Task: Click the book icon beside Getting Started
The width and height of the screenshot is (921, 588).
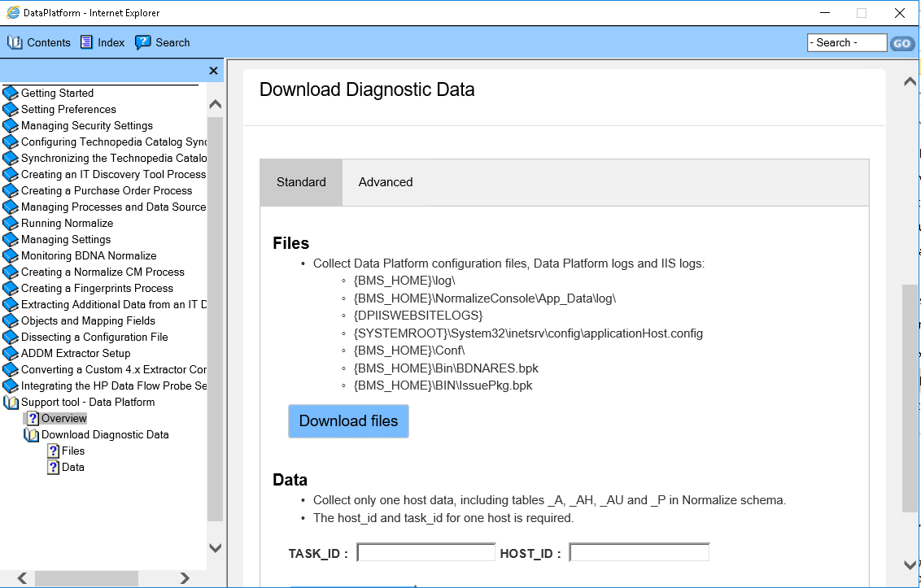Action: point(11,93)
